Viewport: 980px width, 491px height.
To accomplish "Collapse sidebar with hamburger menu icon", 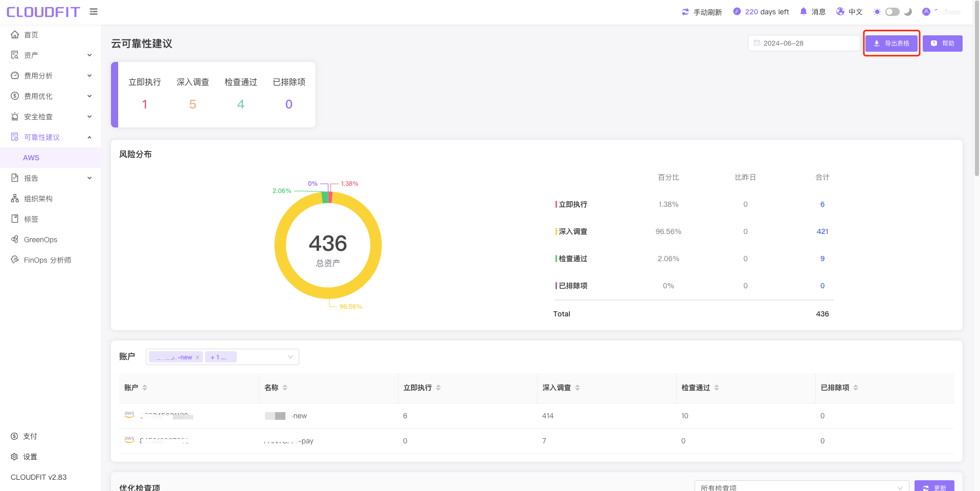I will point(94,12).
